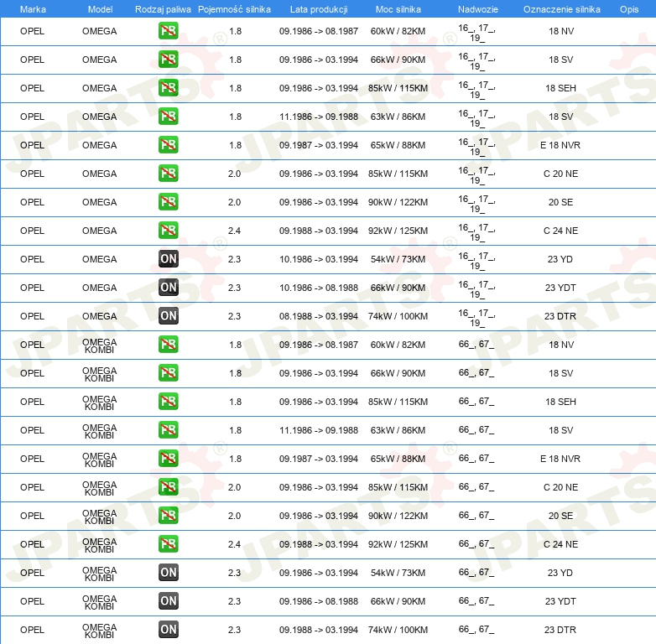
Task: Click 63kW / 86KM in OMEGA KOMBI row
Action: coord(398,430)
